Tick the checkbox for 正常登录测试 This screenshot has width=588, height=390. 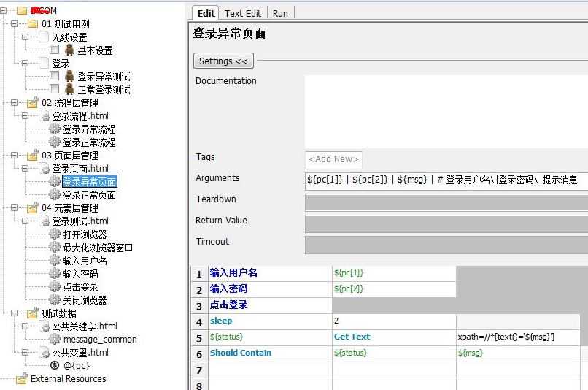(55, 88)
